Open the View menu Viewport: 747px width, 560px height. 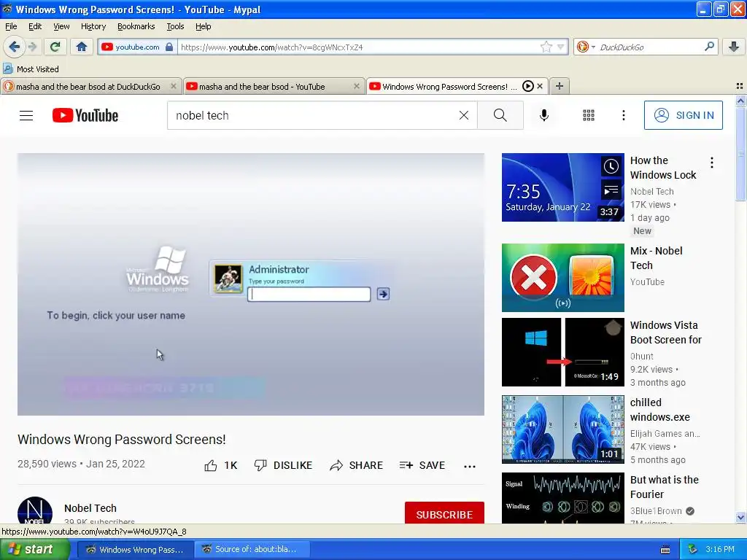tap(61, 26)
